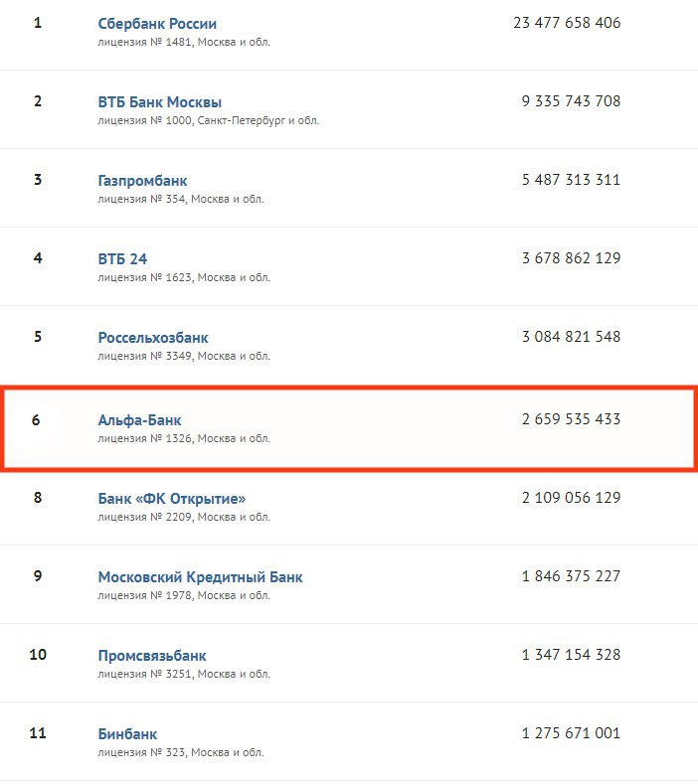Screen dimensions: 698x784
Task: Select the value 9 335 743 708
Action: (571, 101)
